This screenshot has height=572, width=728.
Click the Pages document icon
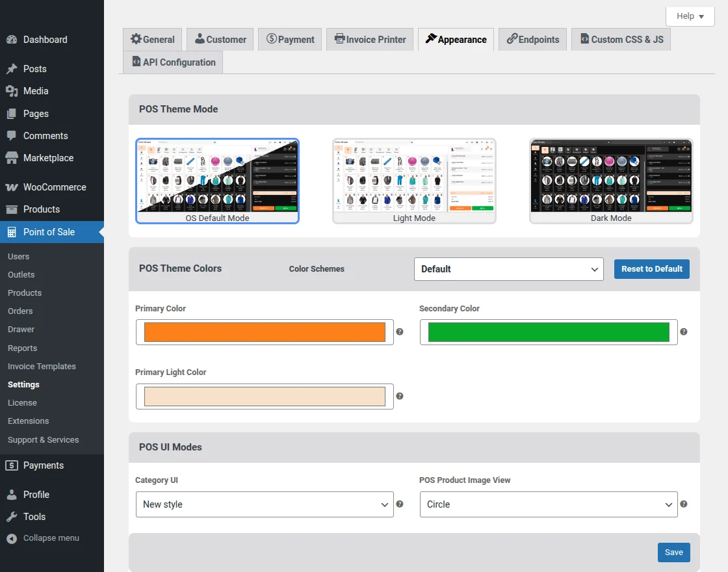12,114
